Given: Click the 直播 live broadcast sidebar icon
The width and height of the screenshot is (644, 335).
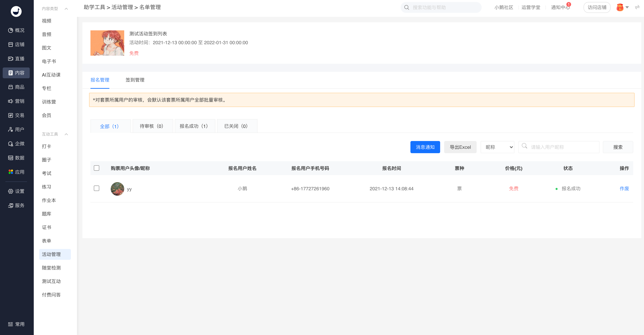Looking at the screenshot, I should coord(10,59).
